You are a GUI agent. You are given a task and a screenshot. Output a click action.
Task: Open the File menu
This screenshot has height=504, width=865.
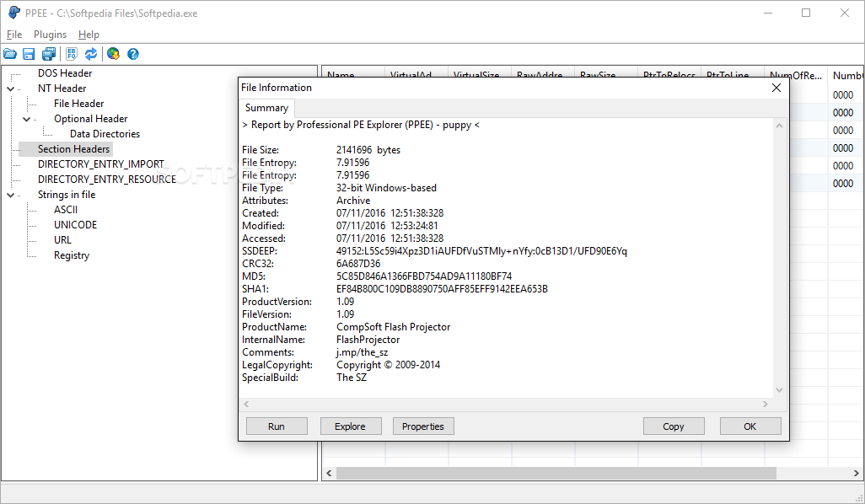click(x=14, y=35)
